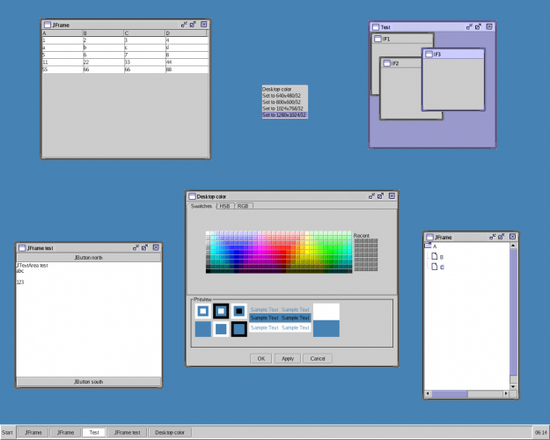Image resolution: width=550 pixels, height=440 pixels.
Task: Click the JFrame test window title icon
Action: (x=22, y=248)
